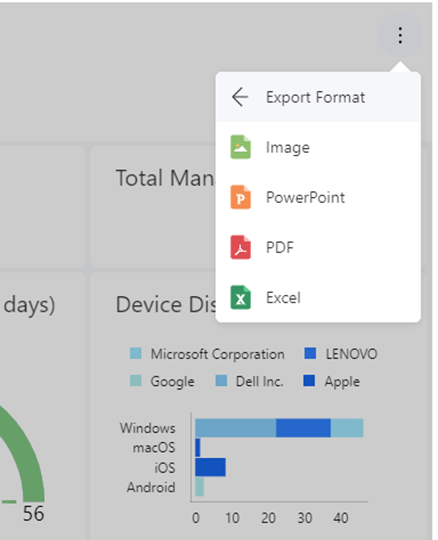Pick Excel from export options
Image resolution: width=438 pixels, height=540 pixels.
pyautogui.click(x=318, y=298)
